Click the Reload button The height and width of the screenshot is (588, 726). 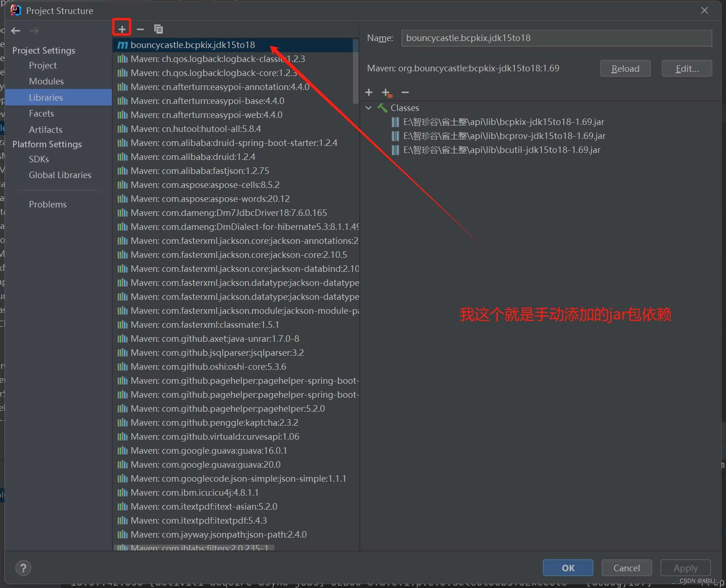(625, 68)
